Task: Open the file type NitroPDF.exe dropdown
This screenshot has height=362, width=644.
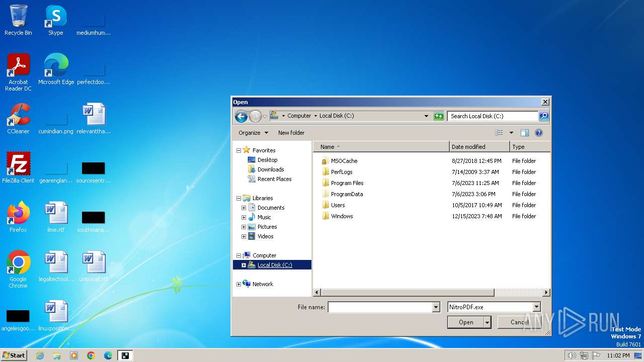Action: click(536, 307)
